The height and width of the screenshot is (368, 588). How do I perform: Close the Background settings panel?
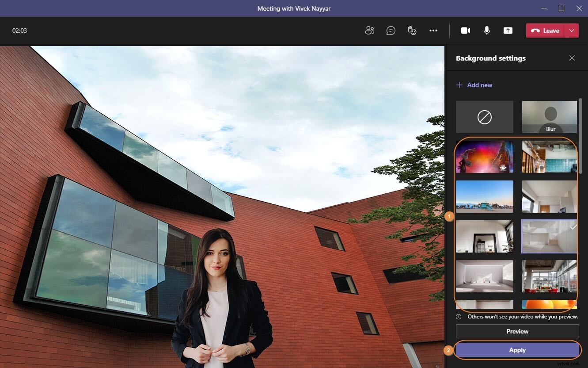click(x=572, y=58)
